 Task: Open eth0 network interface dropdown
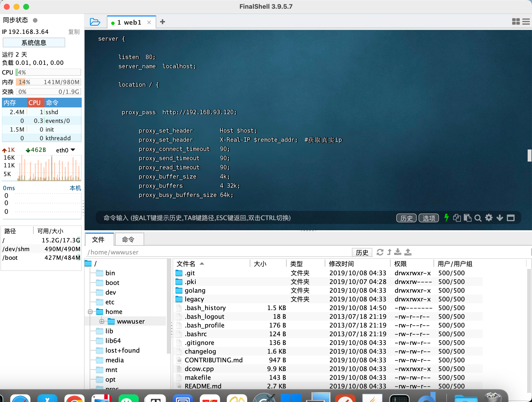click(x=66, y=150)
